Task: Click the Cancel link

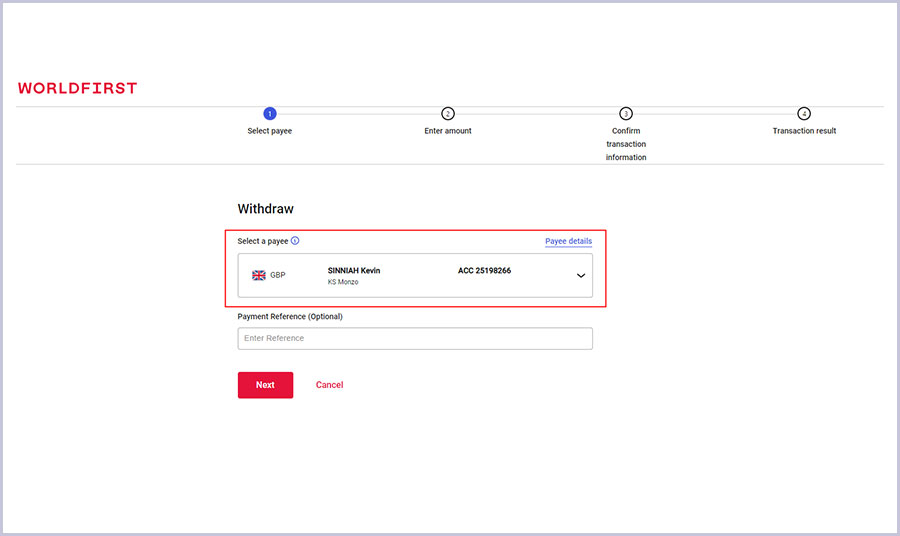Action: [x=329, y=385]
